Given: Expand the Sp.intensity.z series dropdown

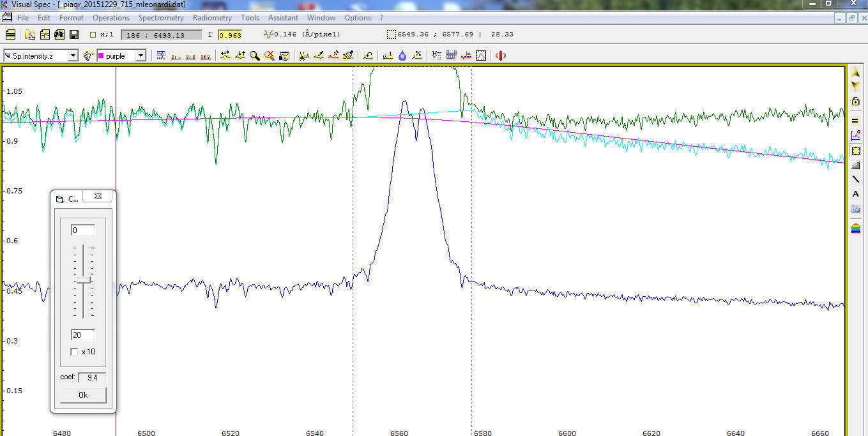Looking at the screenshot, I should point(73,56).
